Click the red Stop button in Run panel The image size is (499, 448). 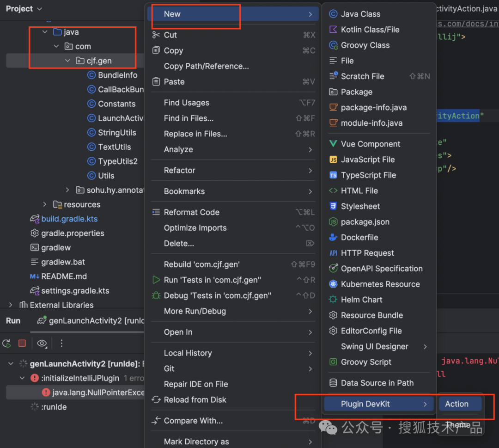pos(22,343)
